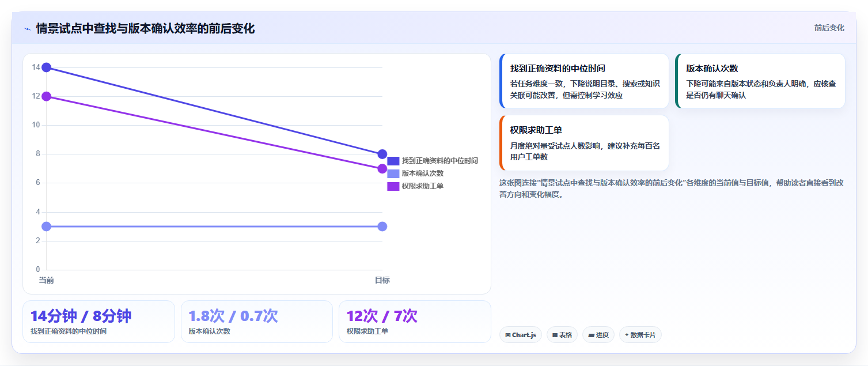Screen dimensions: 868x366
Task: Toggle legend swatch for 版本确认次数
Action: click(x=393, y=173)
